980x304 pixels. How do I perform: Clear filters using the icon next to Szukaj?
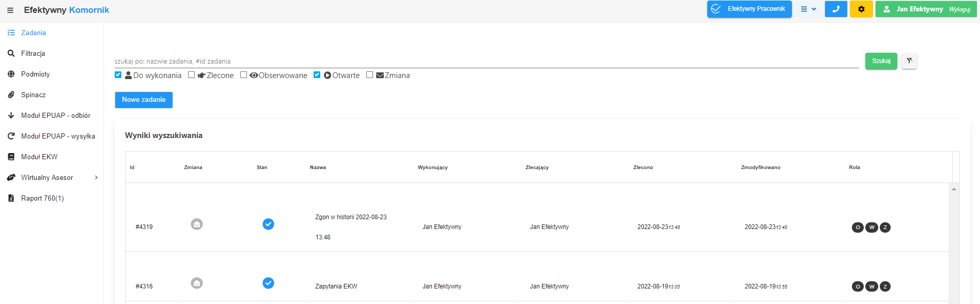click(909, 61)
